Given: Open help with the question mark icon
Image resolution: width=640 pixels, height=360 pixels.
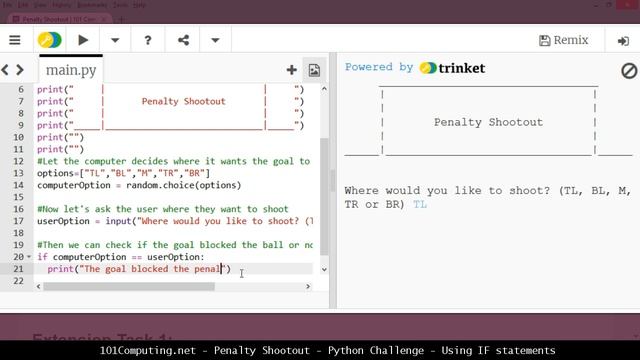Looking at the screenshot, I should click(148, 40).
